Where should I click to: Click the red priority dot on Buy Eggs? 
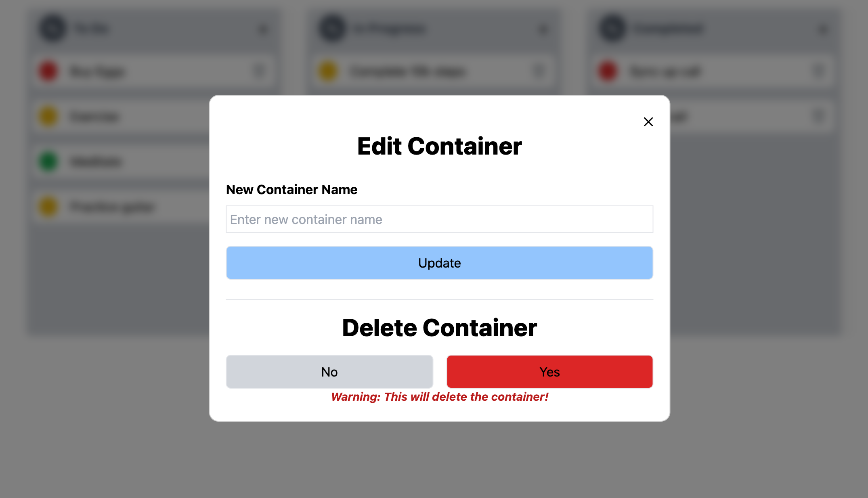(x=48, y=71)
